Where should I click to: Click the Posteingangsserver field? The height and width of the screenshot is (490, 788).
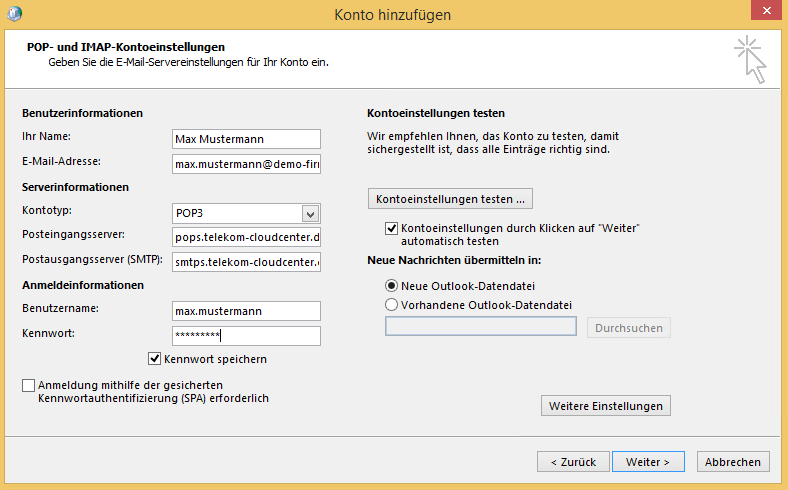[246, 237]
